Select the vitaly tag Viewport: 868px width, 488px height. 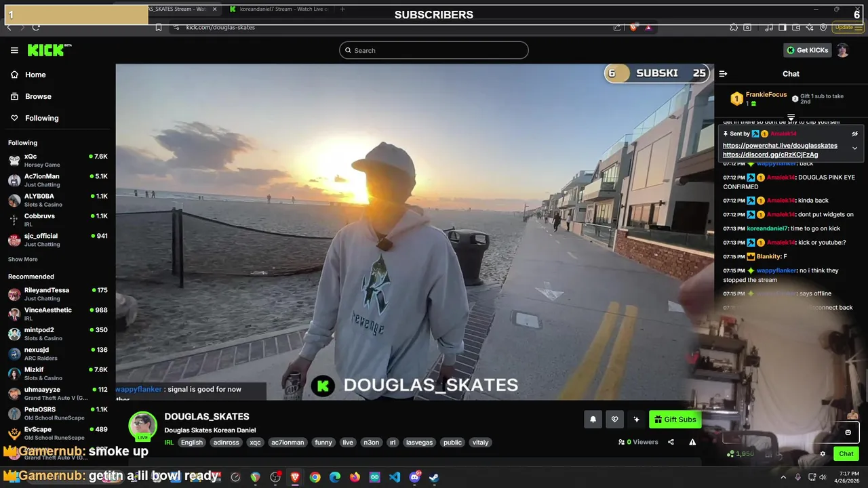click(480, 443)
